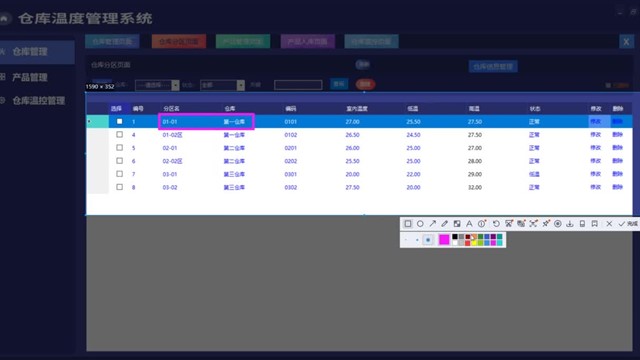The height and width of the screenshot is (360, 640).
Task: Undo the last screenshot annotation
Action: (496, 224)
